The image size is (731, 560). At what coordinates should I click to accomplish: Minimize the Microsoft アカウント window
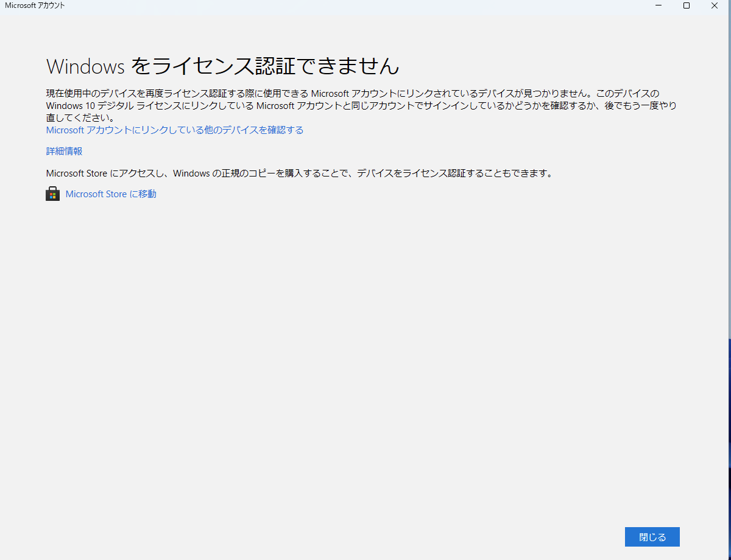(x=659, y=5)
